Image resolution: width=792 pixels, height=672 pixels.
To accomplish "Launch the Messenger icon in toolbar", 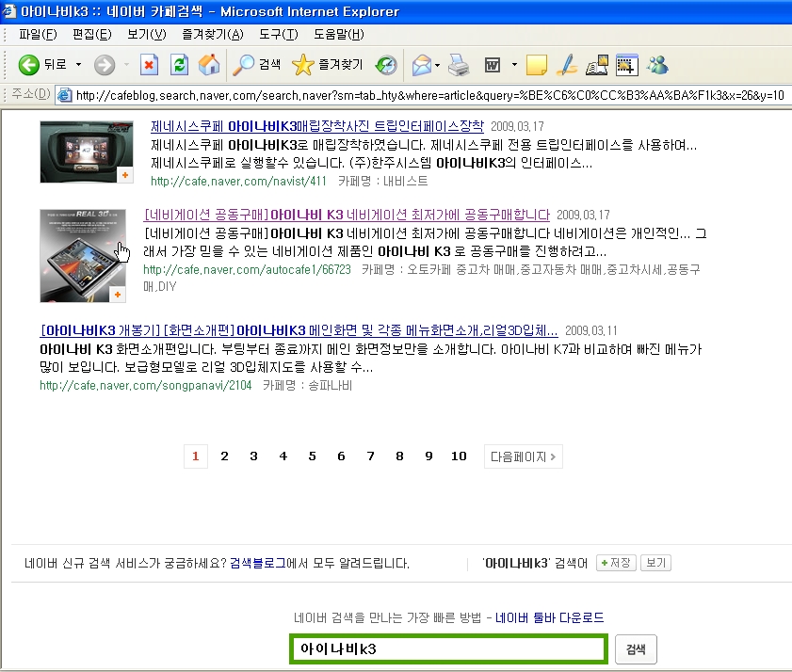I will coord(657,65).
